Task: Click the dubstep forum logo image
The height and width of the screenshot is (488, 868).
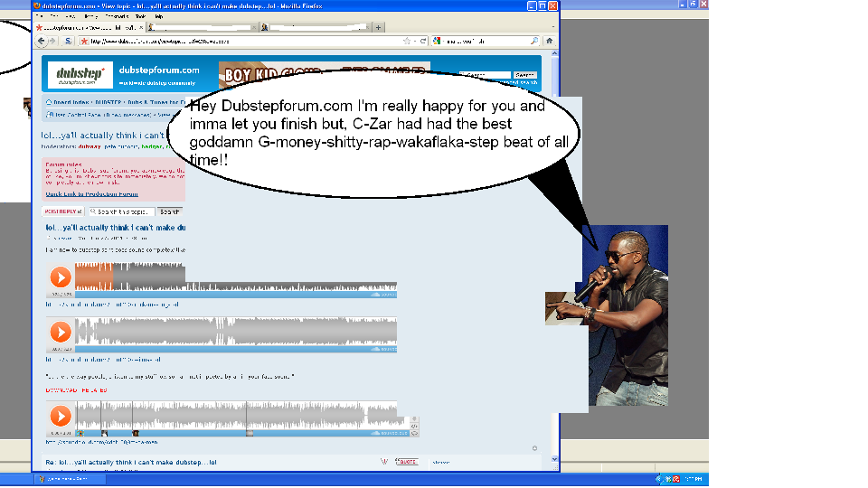Action: point(80,75)
